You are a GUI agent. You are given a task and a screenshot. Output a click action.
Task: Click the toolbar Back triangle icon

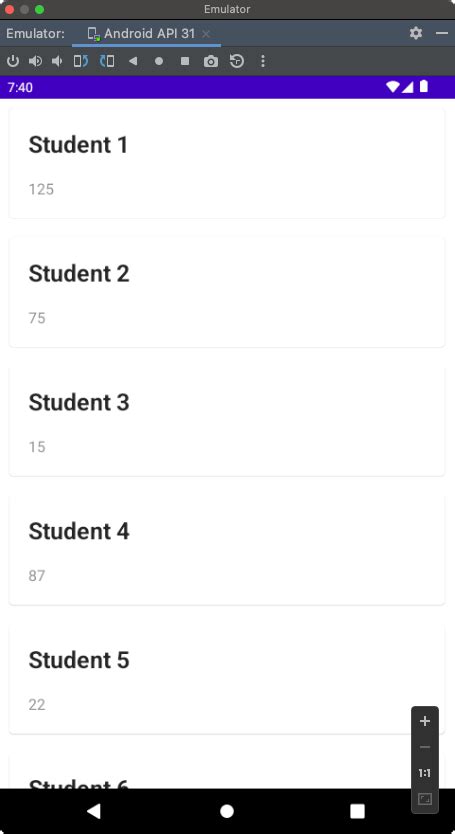pyautogui.click(x=133, y=61)
